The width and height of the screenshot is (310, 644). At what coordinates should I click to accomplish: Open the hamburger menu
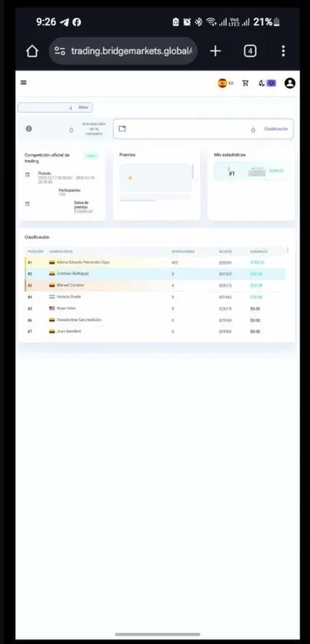(x=24, y=83)
